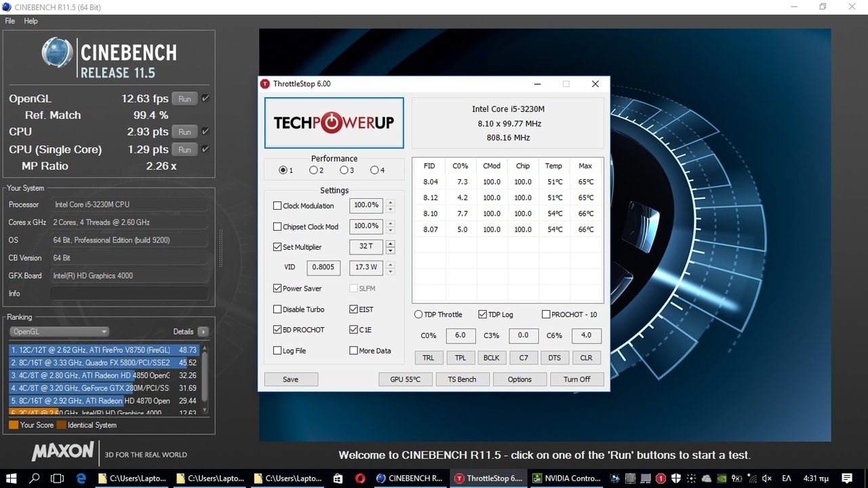Viewport: 868px width, 488px height.
Task: Open the OpenGL ranking dropdown
Action: tap(59, 332)
